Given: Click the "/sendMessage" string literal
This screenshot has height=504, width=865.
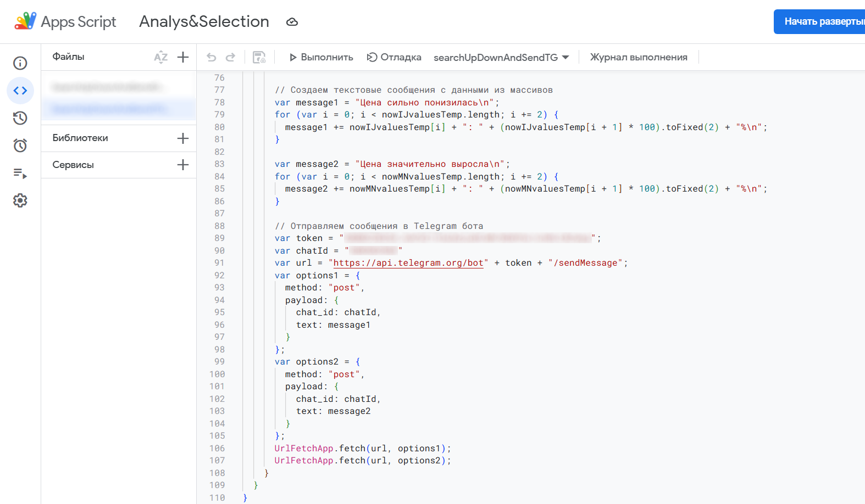Looking at the screenshot, I should 585,263.
